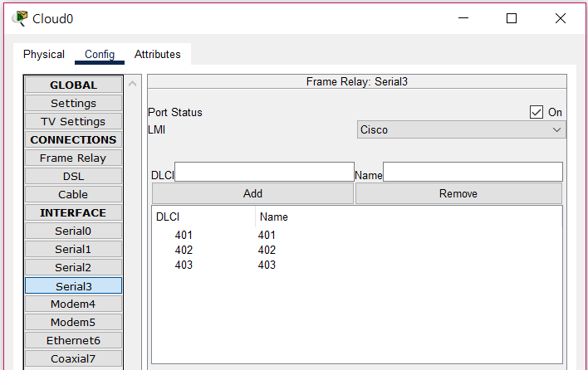588x370 pixels.
Task: Maximize the Cloud0 window
Action: [x=512, y=18]
